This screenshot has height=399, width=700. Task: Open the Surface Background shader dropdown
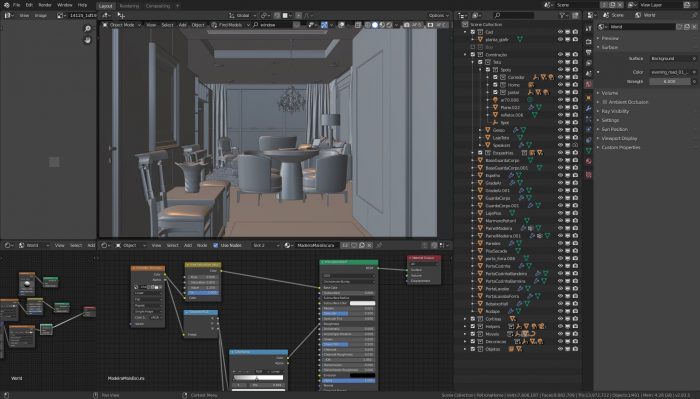pos(671,58)
